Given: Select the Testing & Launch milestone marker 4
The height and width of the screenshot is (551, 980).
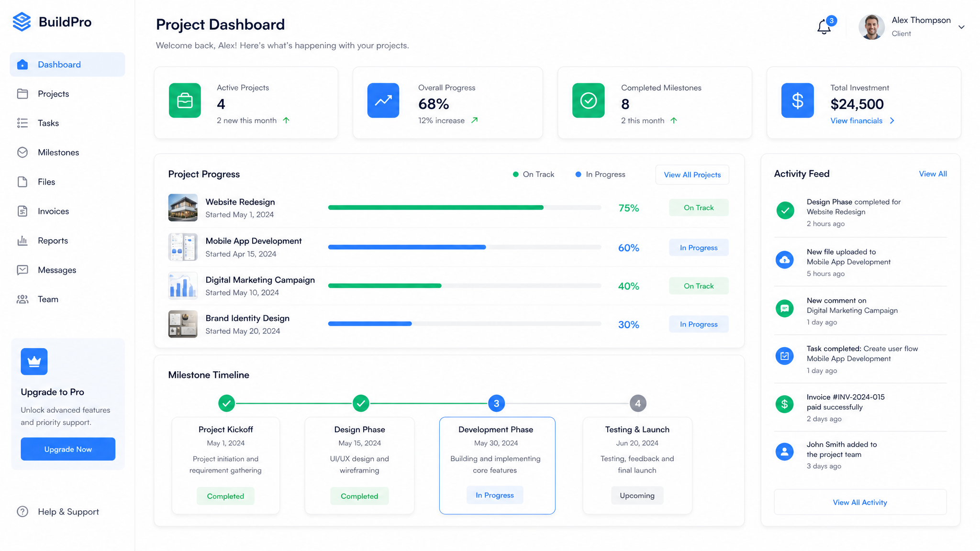Looking at the screenshot, I should click(x=637, y=403).
